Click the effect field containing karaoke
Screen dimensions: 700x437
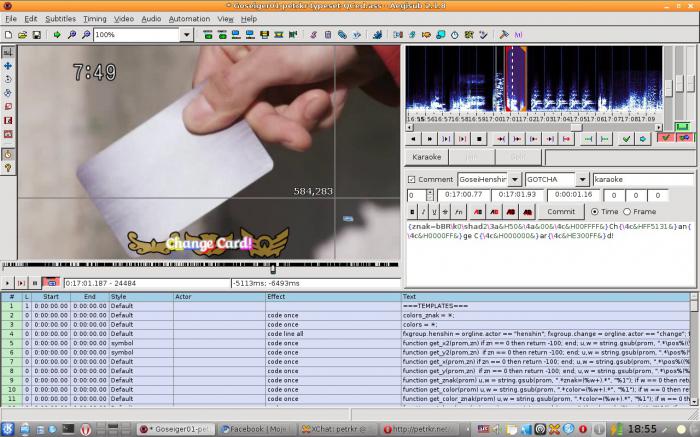(x=643, y=179)
